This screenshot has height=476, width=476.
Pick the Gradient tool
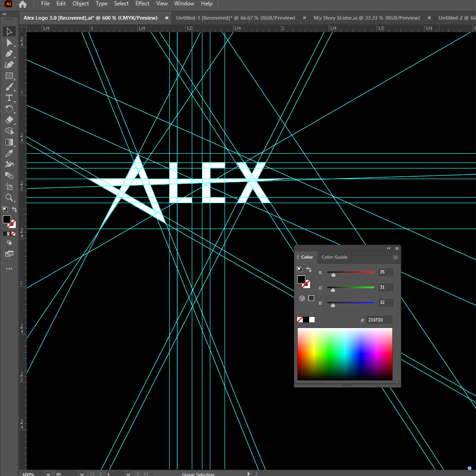9,142
